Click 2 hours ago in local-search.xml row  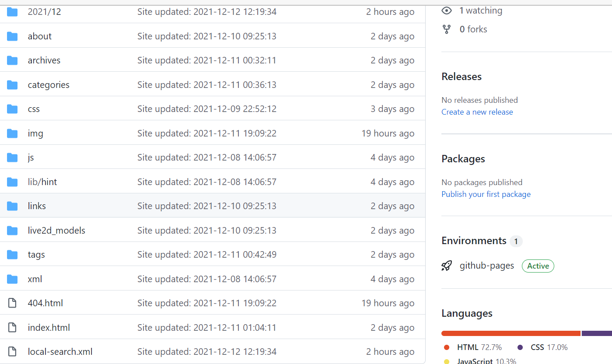tap(390, 352)
